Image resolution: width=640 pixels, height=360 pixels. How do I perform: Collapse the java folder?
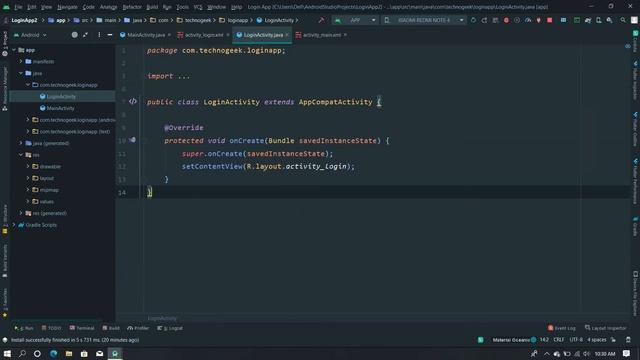coord(21,73)
